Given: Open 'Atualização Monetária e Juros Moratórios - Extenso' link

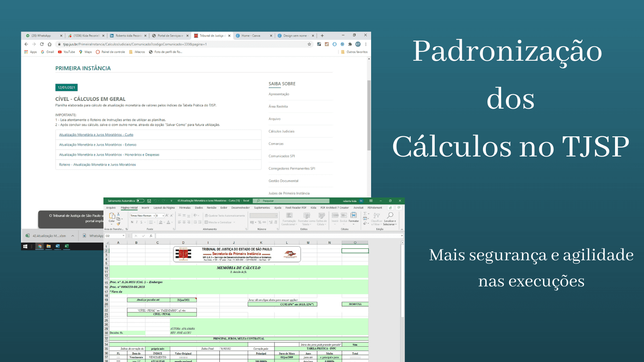Looking at the screenshot, I should pyautogui.click(x=98, y=145).
